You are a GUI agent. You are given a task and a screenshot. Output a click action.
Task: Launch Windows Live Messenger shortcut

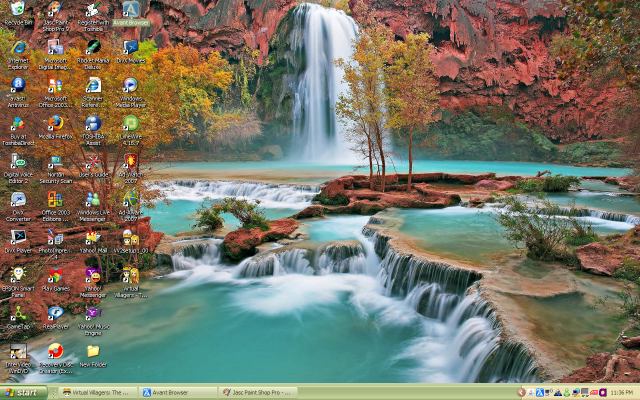tap(92, 200)
